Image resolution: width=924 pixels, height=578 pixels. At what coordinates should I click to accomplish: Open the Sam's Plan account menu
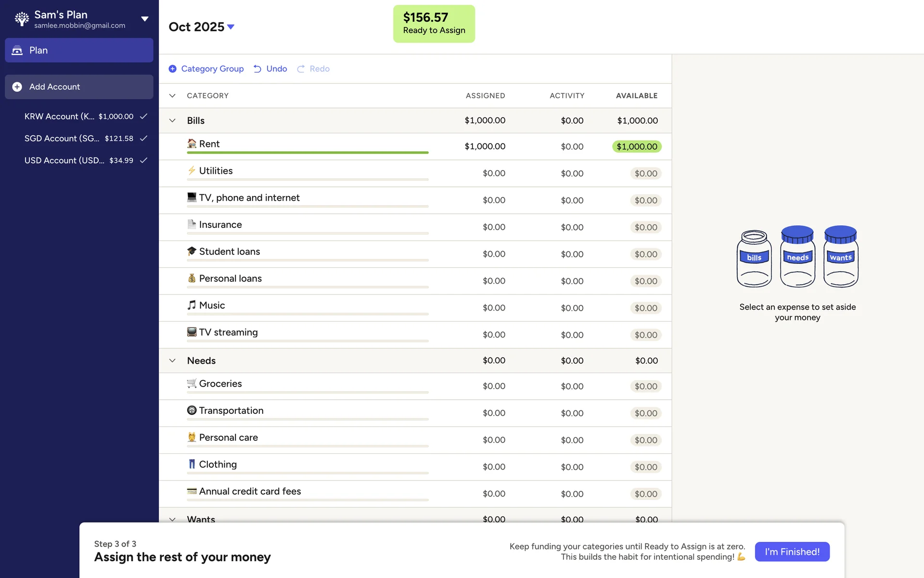(144, 19)
